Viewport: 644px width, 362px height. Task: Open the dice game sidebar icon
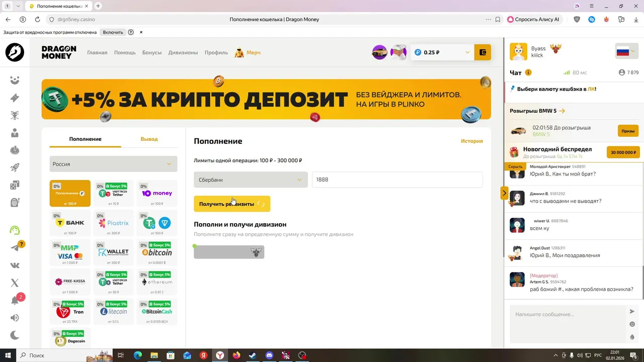coord(15,185)
